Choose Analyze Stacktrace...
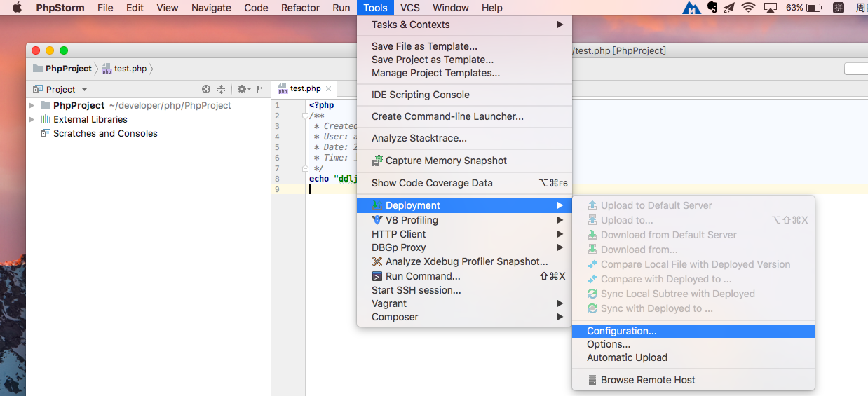 click(464, 138)
